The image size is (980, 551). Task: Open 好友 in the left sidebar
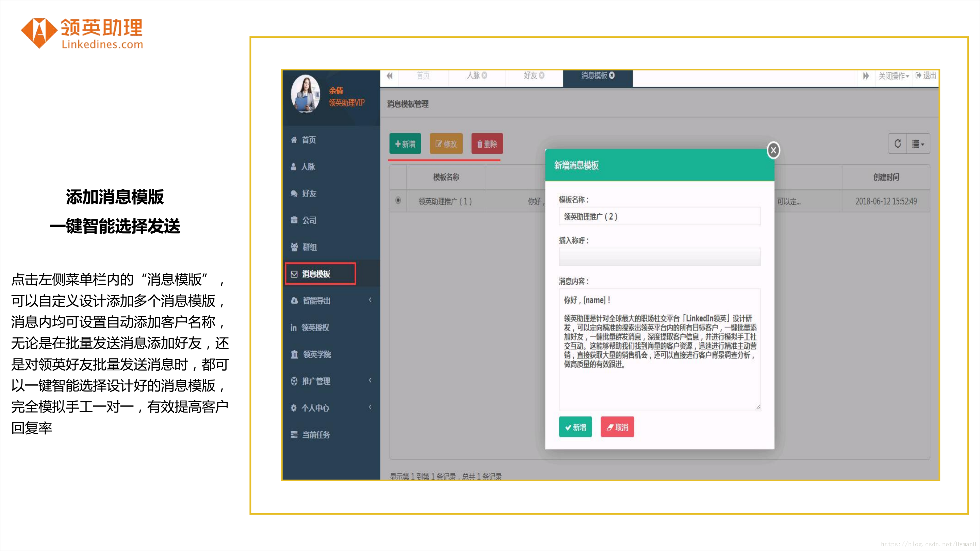point(331,194)
